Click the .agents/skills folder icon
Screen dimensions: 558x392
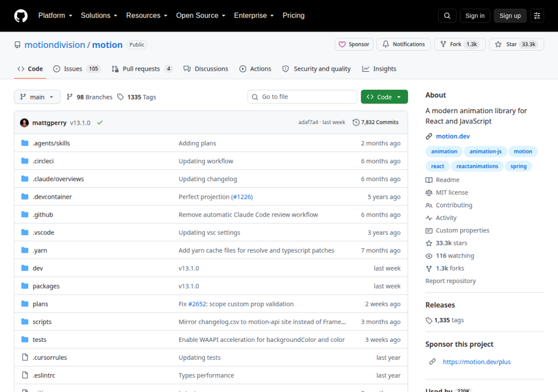(25, 143)
